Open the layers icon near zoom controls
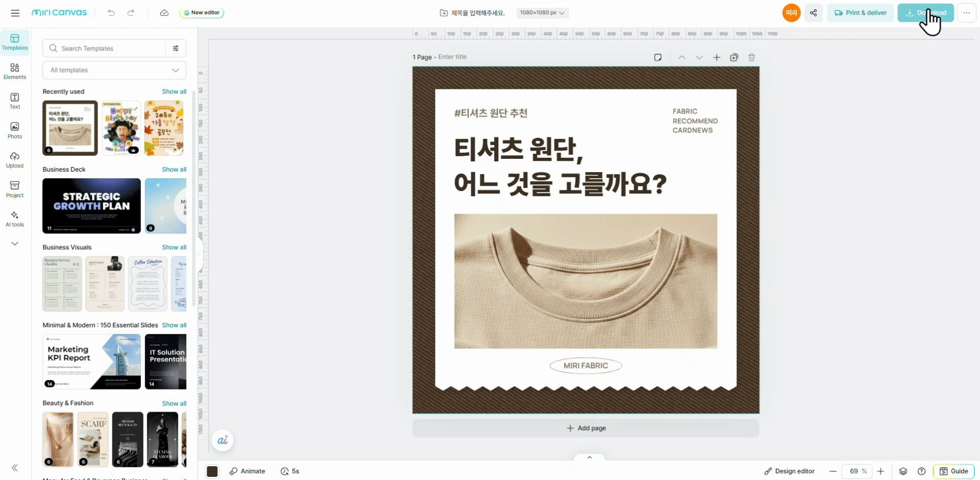 coord(902,471)
